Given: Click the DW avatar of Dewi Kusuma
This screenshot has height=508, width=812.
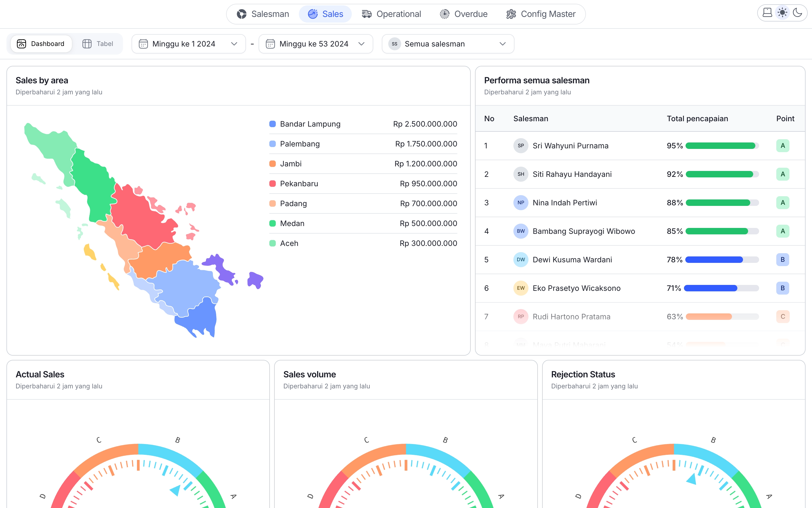Looking at the screenshot, I should [521, 260].
